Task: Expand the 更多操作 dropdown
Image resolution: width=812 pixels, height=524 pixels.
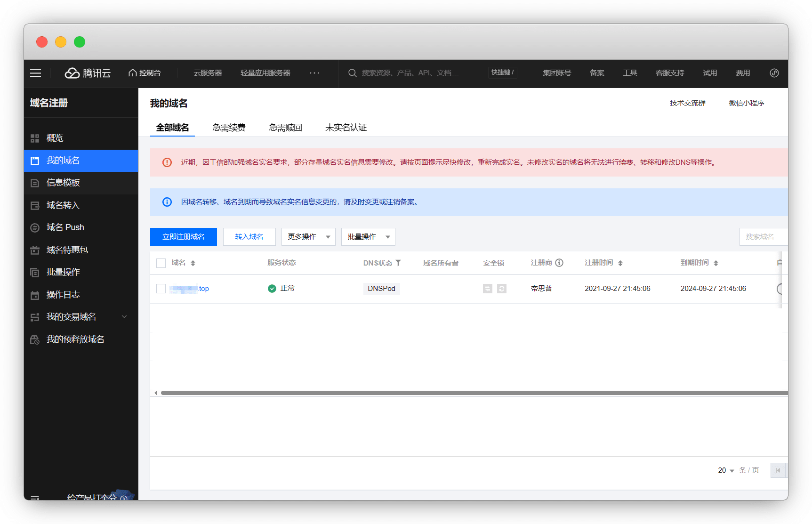Action: point(308,237)
